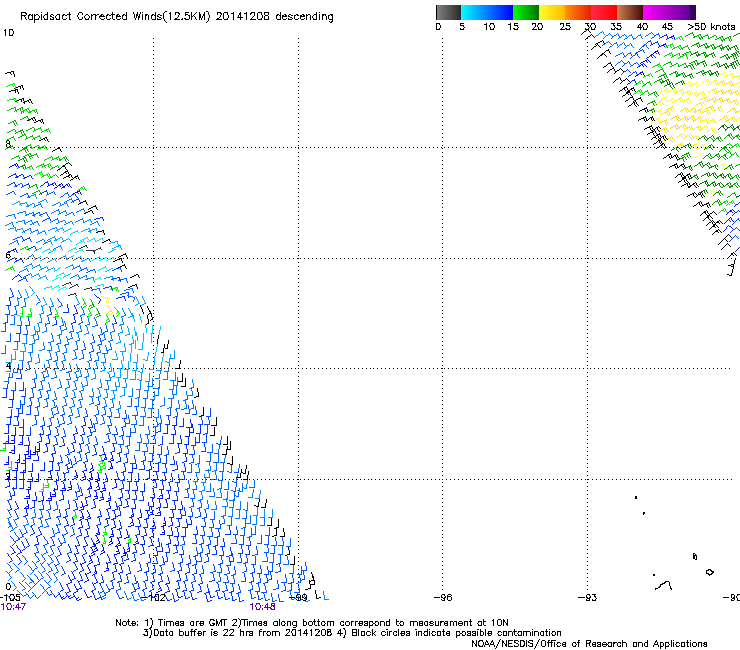
Task: Click the green 15-20 knots legend segment
Action: click(526, 12)
